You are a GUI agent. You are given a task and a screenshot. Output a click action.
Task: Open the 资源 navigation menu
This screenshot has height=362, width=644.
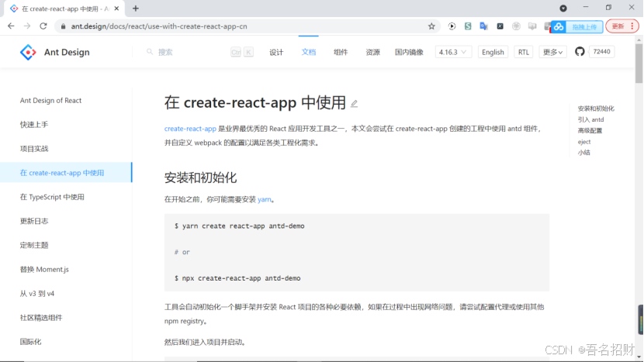coord(372,52)
